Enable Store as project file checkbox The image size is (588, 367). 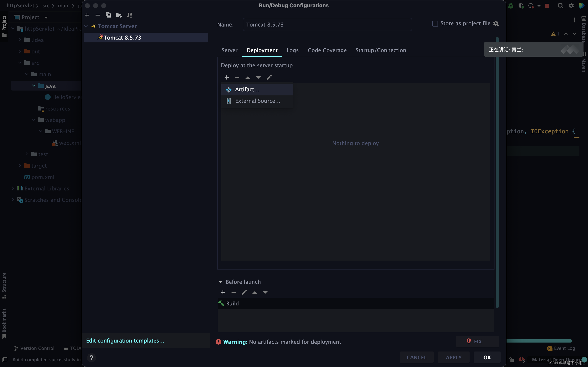pyautogui.click(x=435, y=23)
